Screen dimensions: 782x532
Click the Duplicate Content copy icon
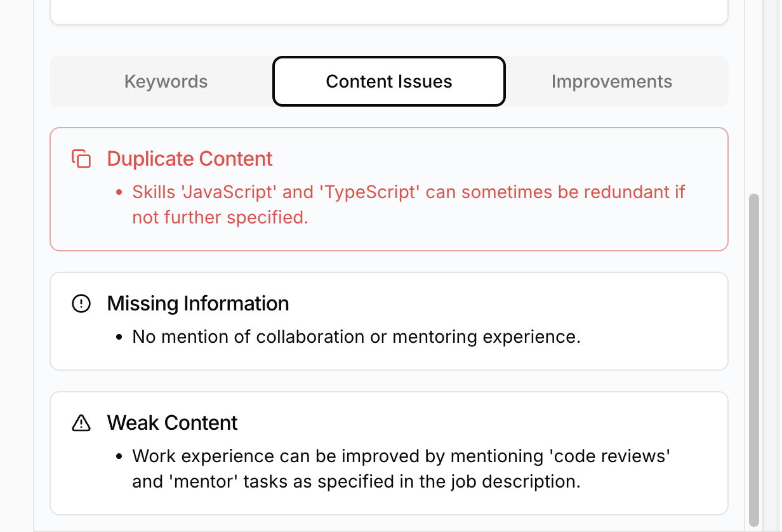coord(81,159)
